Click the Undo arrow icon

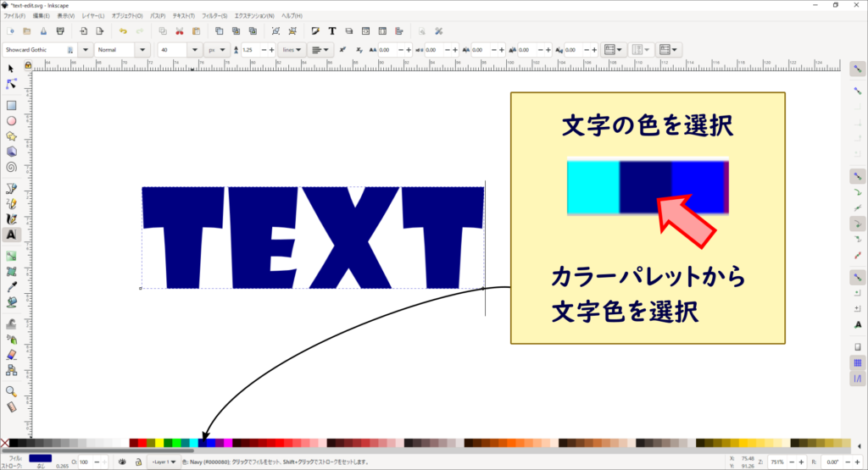click(123, 31)
